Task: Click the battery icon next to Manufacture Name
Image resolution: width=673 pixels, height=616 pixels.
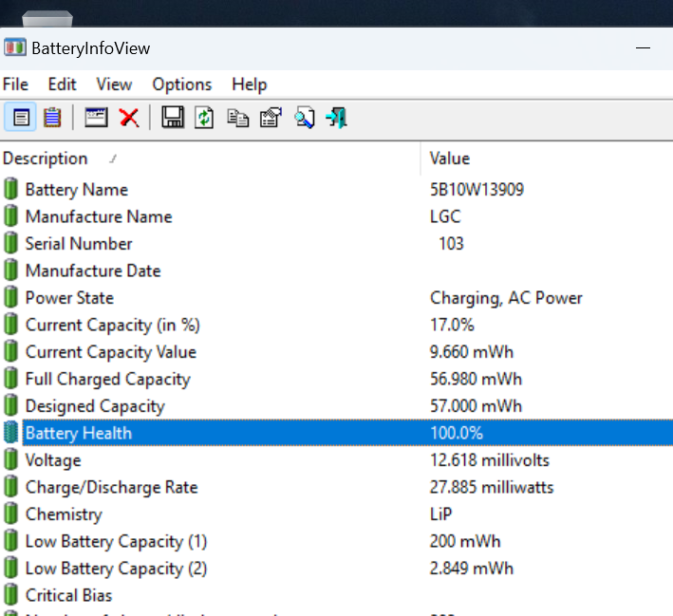Action: click(x=11, y=215)
